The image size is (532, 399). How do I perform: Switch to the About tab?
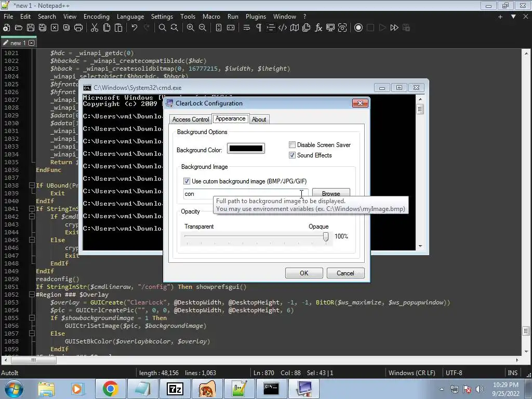point(259,119)
